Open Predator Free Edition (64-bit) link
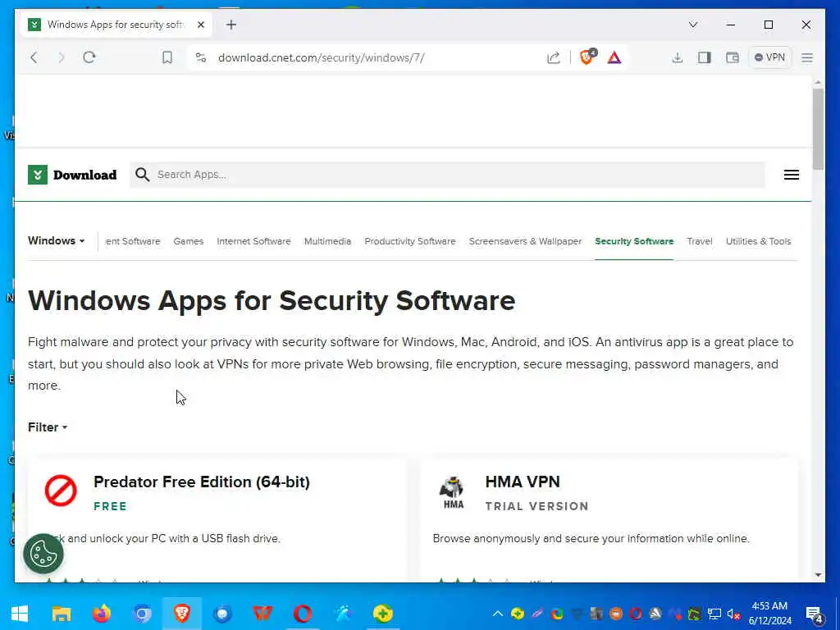Viewport: 840px width, 630px height. (202, 482)
